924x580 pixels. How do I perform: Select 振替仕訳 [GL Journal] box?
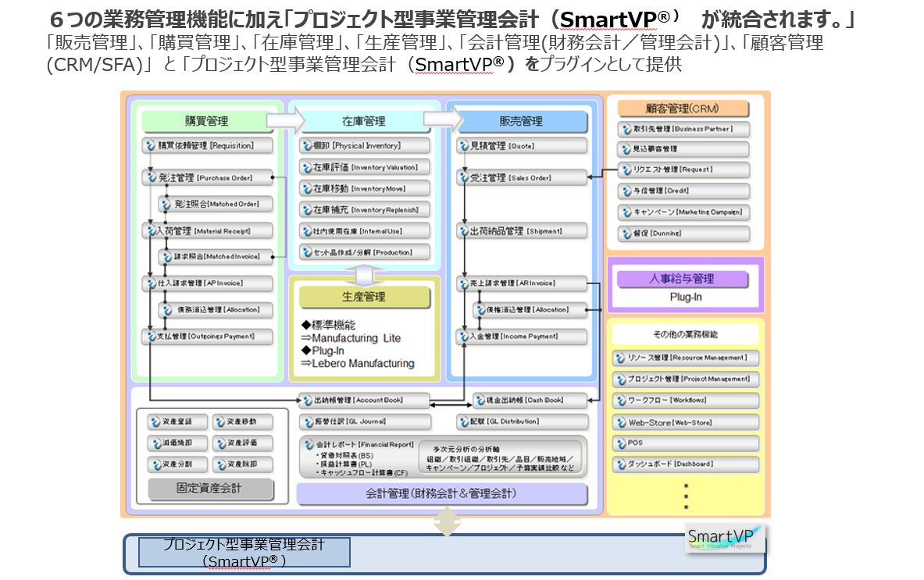point(364,422)
